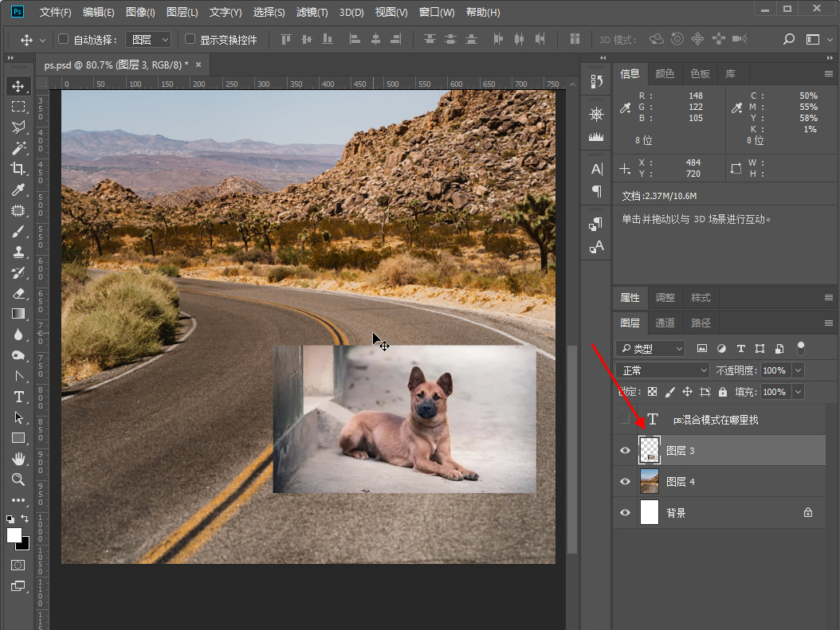Select the 图层 3 layer thumbnail
The image size is (840, 630).
click(650, 451)
